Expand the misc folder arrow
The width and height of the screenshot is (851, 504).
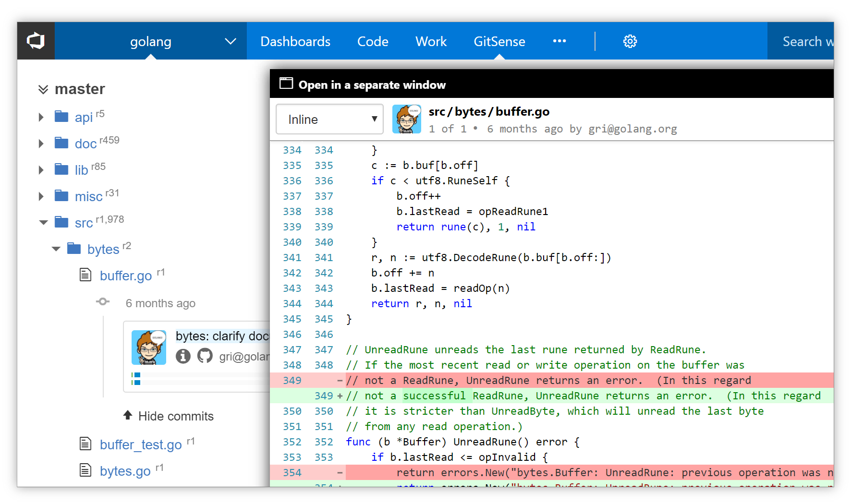point(41,196)
